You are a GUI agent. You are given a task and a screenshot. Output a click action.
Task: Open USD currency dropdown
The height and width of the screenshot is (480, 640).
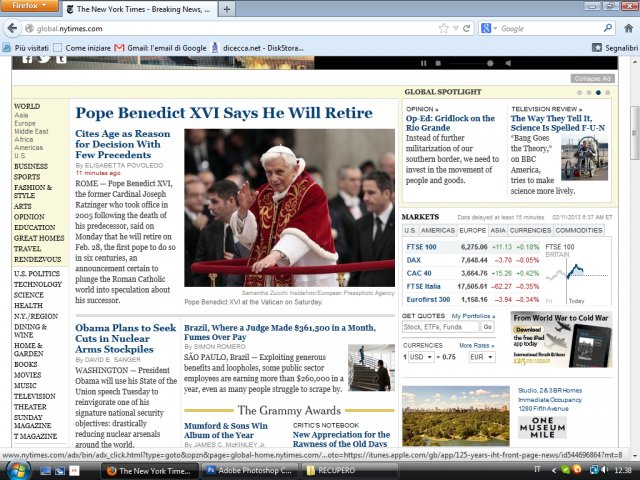tap(421, 357)
